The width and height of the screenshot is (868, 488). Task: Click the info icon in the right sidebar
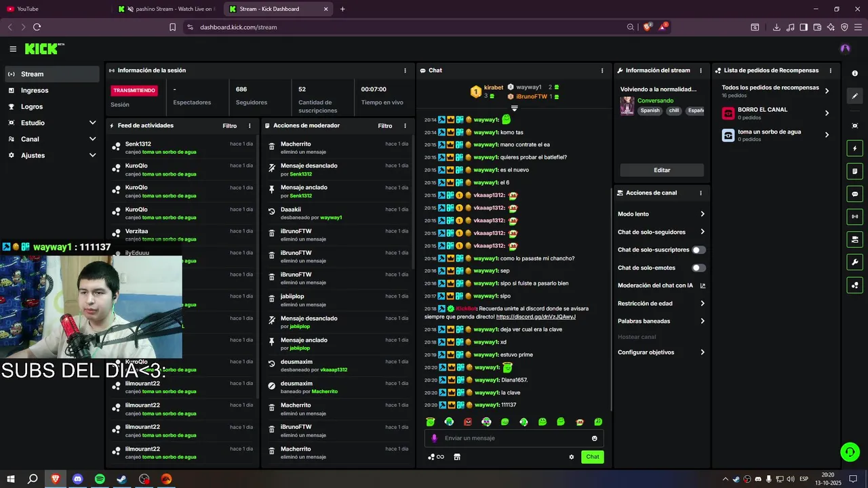854,73
